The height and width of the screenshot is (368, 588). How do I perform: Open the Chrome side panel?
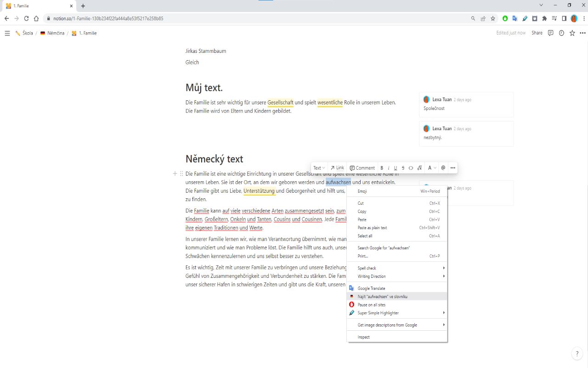tap(564, 18)
